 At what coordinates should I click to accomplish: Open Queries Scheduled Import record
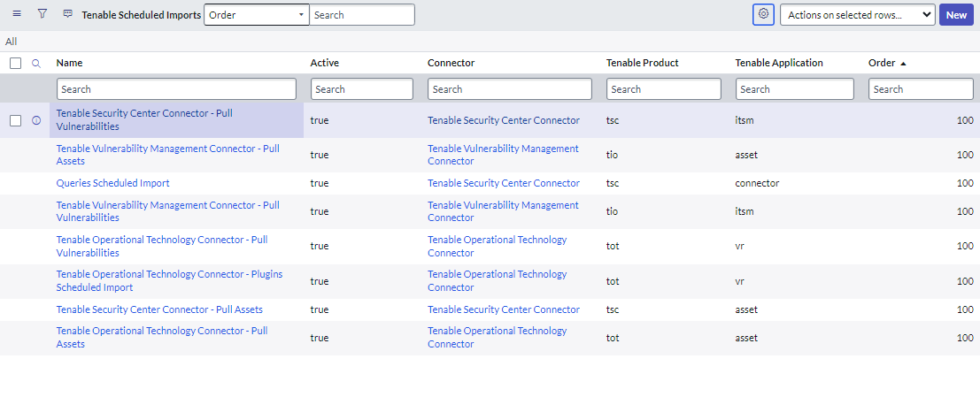[x=112, y=183]
